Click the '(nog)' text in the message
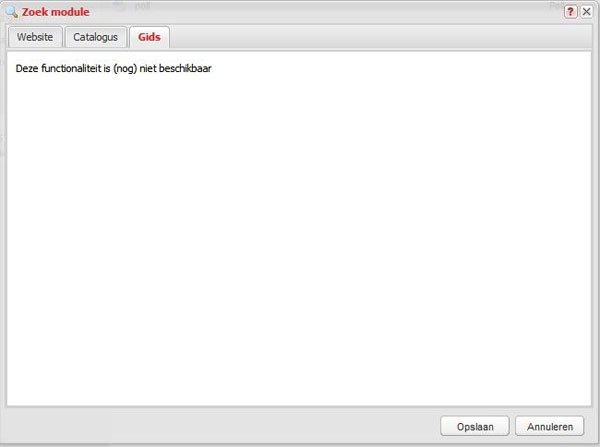 pos(125,69)
